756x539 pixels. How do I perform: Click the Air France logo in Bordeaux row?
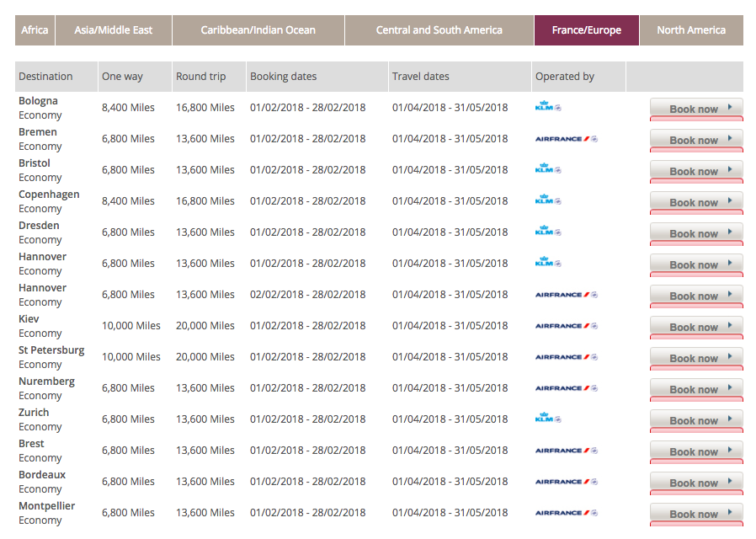[567, 482]
